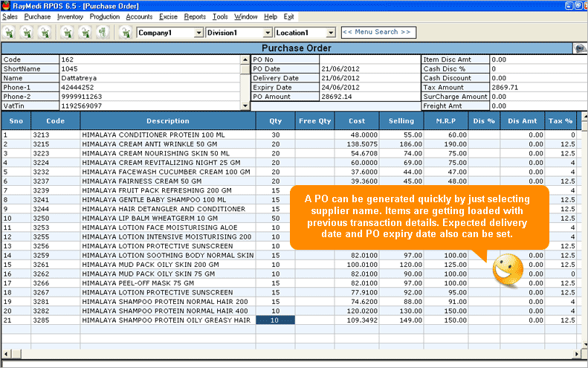Screen dimensions: 588x368
Task: Click the toolbar icon immediately left of Company1
Action: point(123,32)
